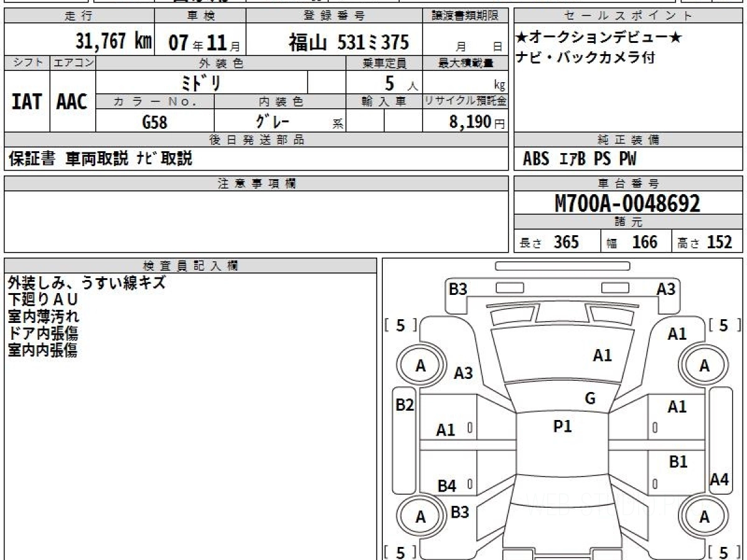This screenshot has height=560, width=747.
Task: Click the G mark on the windshield
Action: [x=590, y=399]
